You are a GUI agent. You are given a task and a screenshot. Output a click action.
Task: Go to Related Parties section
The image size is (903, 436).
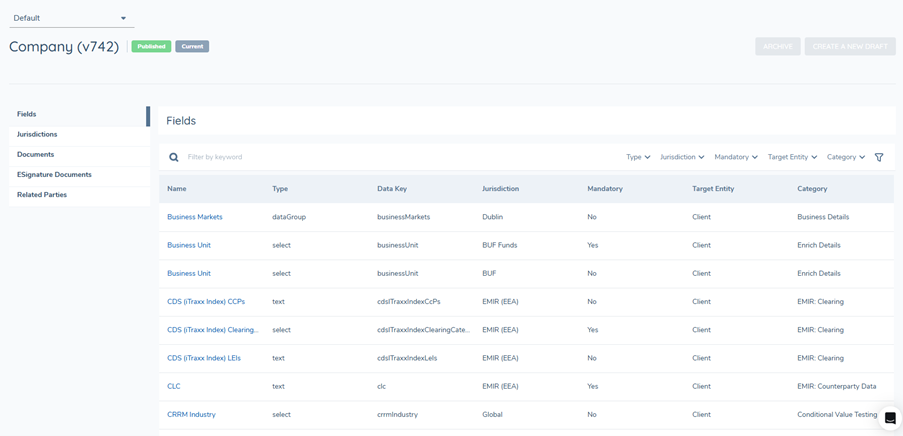pyautogui.click(x=42, y=195)
